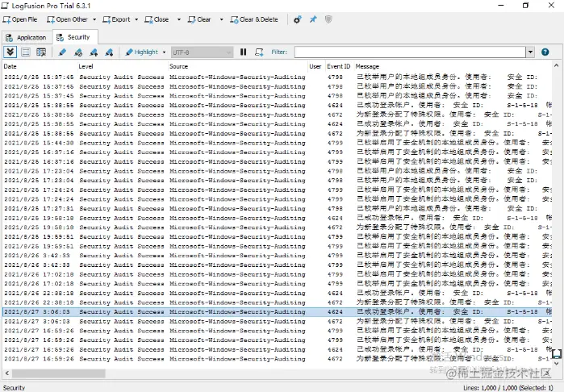Switch to the Application tab
564x392 pixels.
[26, 37]
